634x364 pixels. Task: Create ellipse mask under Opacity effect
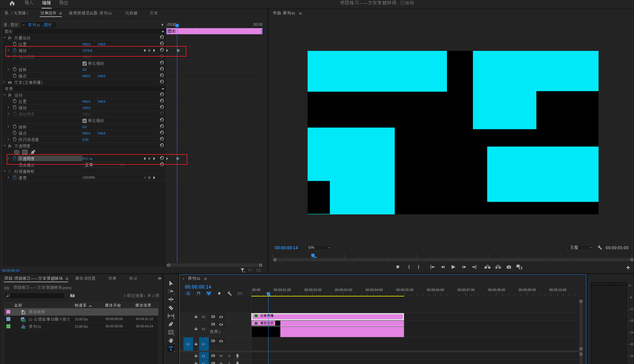pyautogui.click(x=17, y=152)
